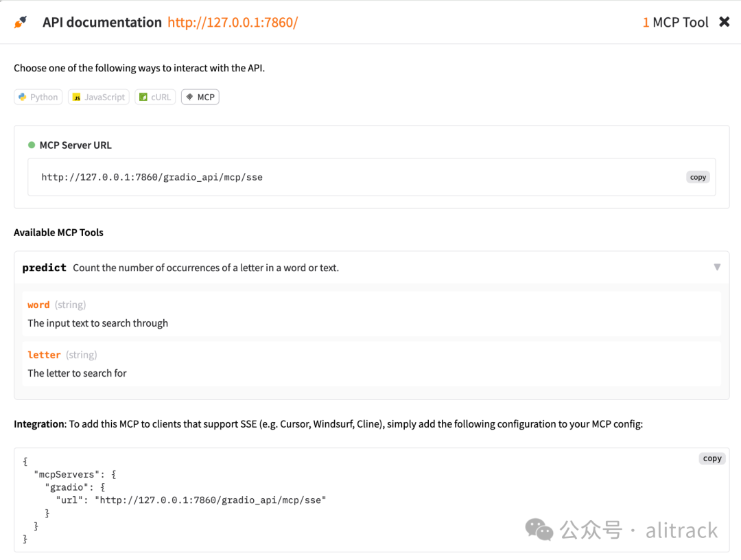Image resolution: width=741 pixels, height=560 pixels.
Task: Click the Python snake icon
Action: click(22, 97)
